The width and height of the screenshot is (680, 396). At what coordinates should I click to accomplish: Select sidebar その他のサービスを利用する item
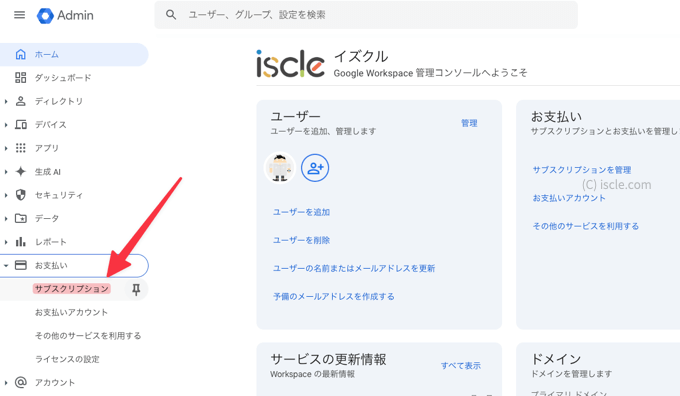click(88, 336)
